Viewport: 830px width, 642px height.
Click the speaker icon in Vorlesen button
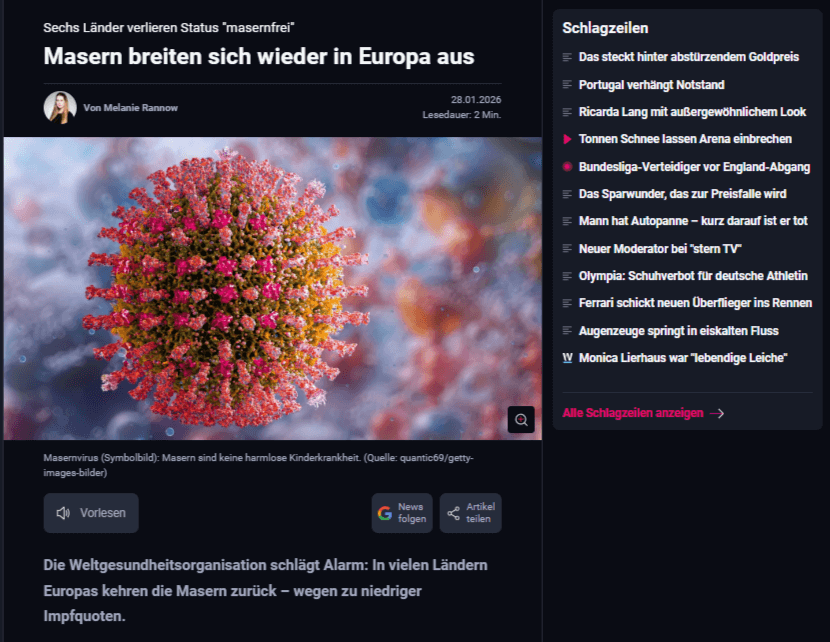tap(63, 513)
